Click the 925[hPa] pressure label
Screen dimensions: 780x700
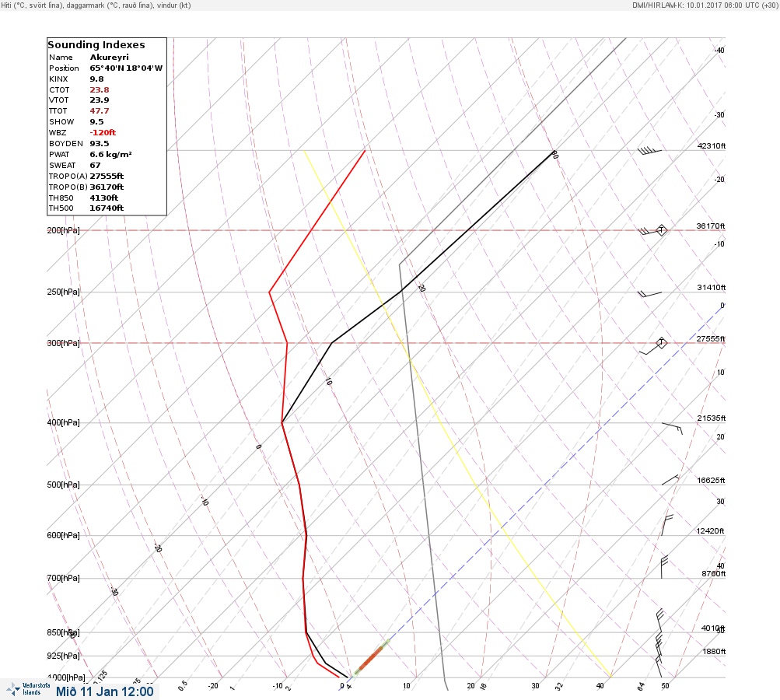63,656
